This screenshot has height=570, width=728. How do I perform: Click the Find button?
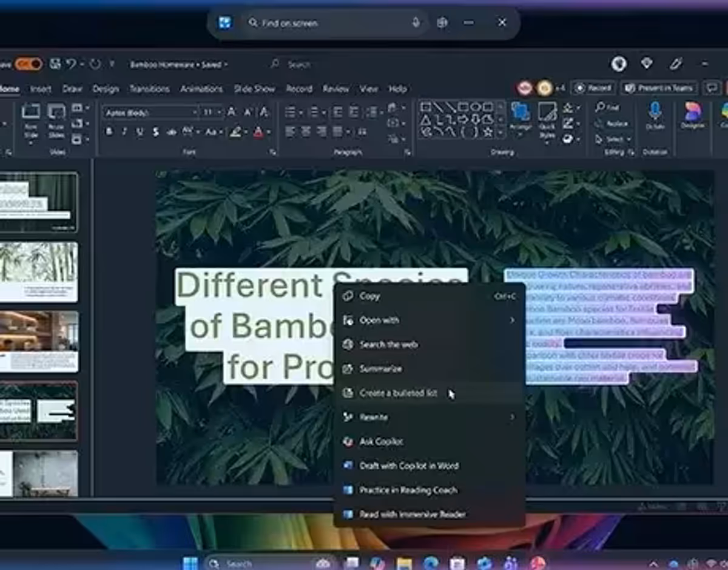point(607,107)
